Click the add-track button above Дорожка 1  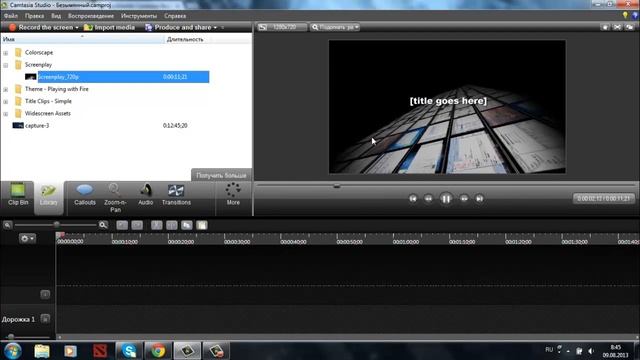coord(45,294)
